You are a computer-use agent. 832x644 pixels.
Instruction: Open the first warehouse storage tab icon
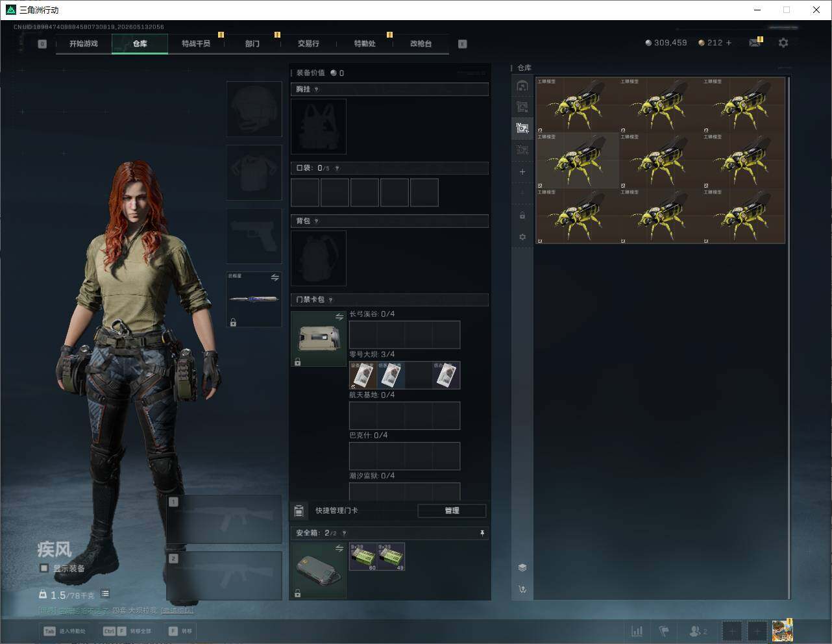click(x=522, y=86)
